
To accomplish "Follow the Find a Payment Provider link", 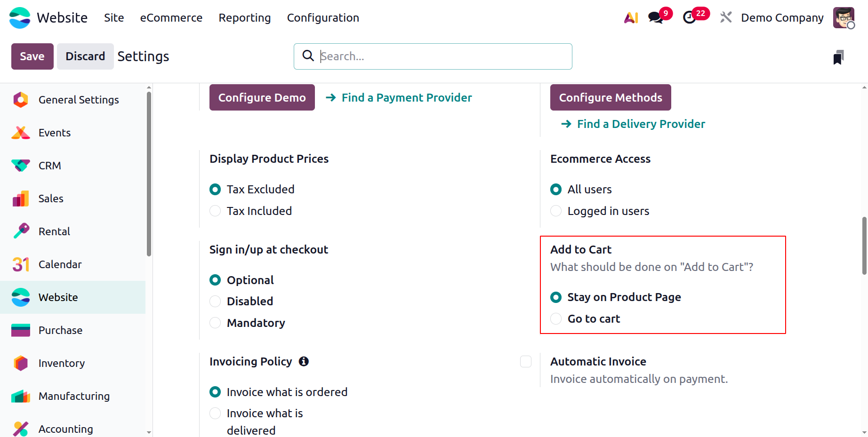I will point(407,97).
